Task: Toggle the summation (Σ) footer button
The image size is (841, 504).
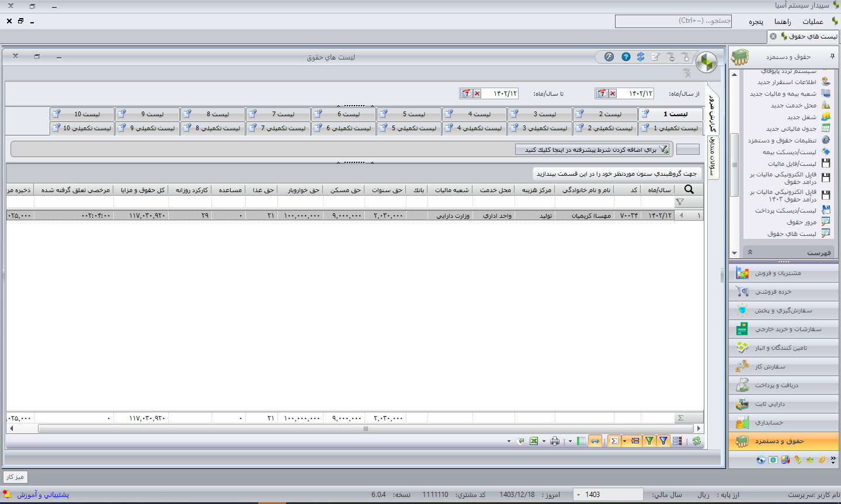Action: 614,441
